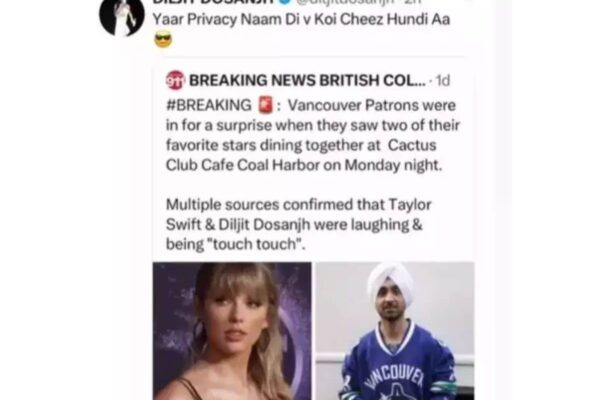Click 'Swift & Diljit Dosanjh were laughing' line
Image resolution: width=600 pixels, height=400 pixels.
294,224
